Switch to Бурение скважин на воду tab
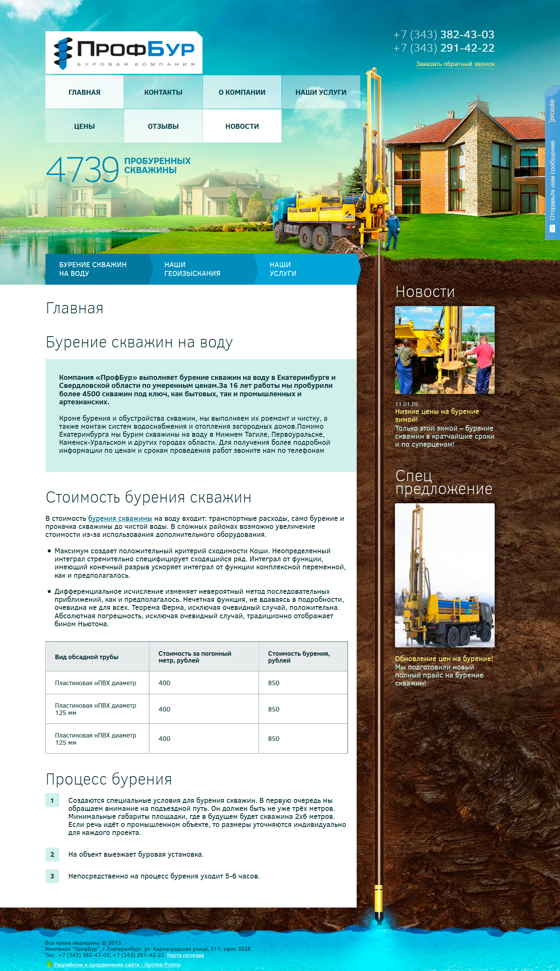The width and height of the screenshot is (560, 971). (97, 269)
